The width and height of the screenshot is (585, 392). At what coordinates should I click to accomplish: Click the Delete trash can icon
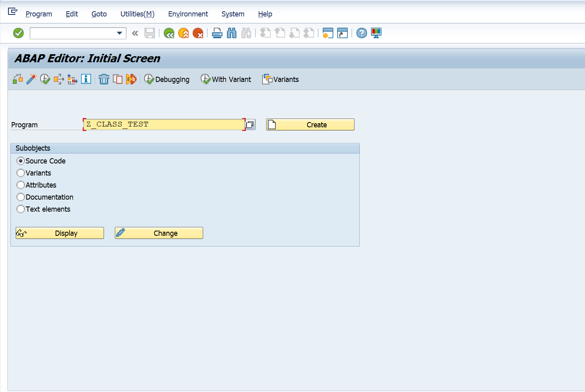[x=104, y=79]
